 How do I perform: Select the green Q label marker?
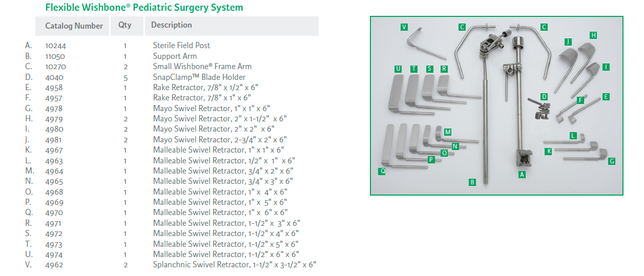tap(382, 172)
